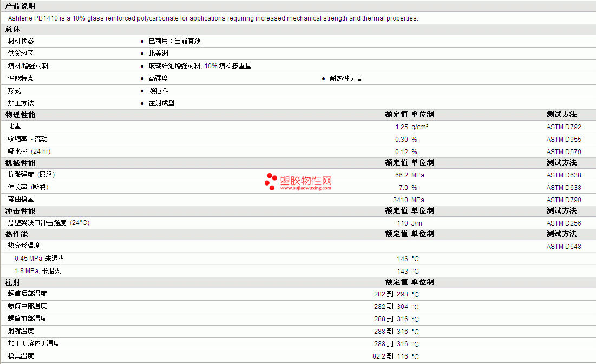Click the 螺筒中部温度 label

click(28, 306)
